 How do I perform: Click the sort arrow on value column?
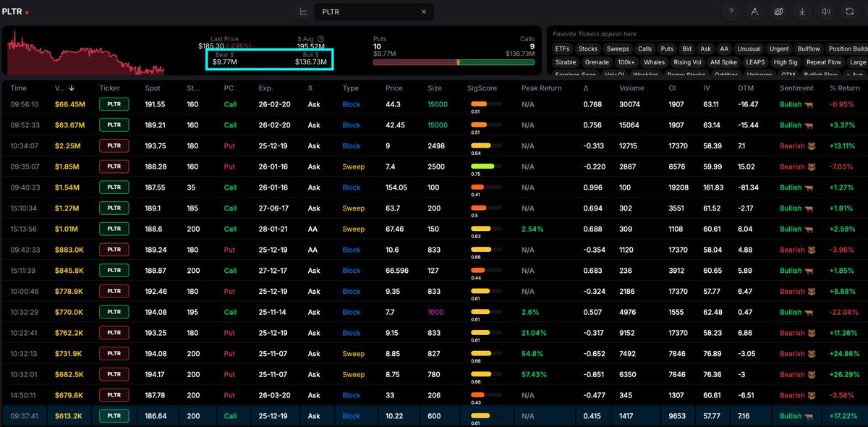[x=71, y=88]
